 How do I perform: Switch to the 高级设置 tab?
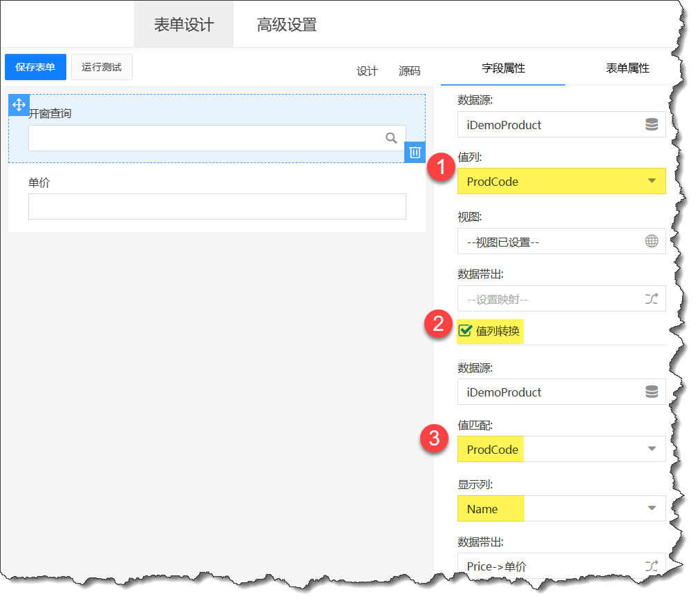pos(287,26)
